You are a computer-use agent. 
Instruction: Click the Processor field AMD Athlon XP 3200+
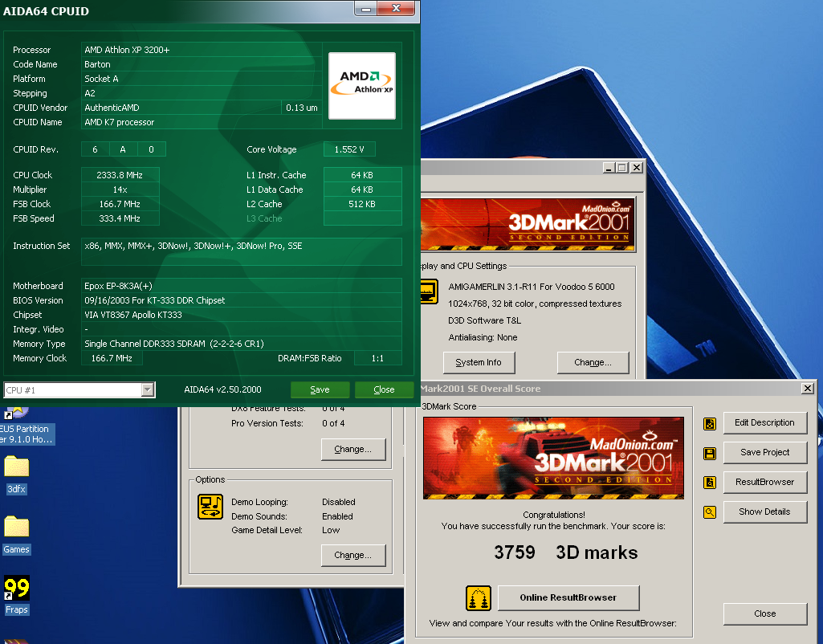coord(202,50)
